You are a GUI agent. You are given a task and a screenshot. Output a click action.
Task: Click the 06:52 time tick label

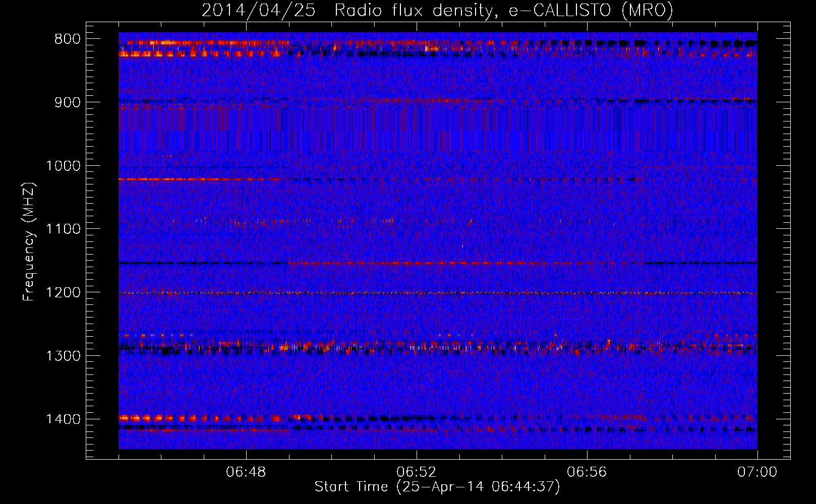pyautogui.click(x=417, y=472)
